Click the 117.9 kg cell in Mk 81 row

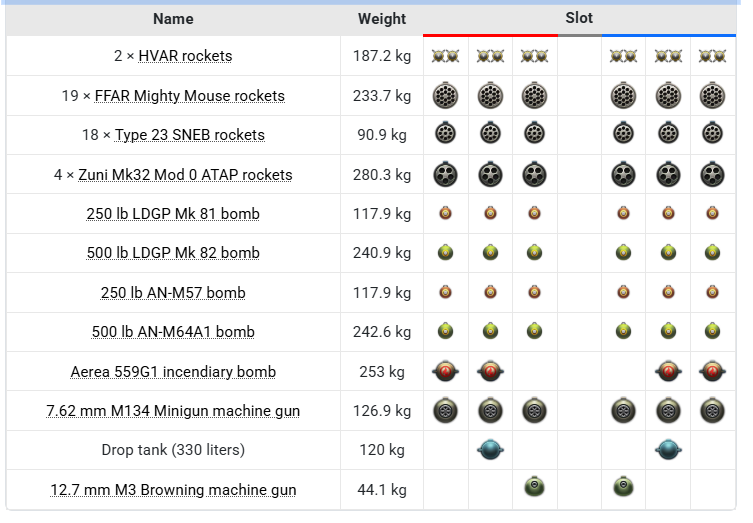click(382, 214)
